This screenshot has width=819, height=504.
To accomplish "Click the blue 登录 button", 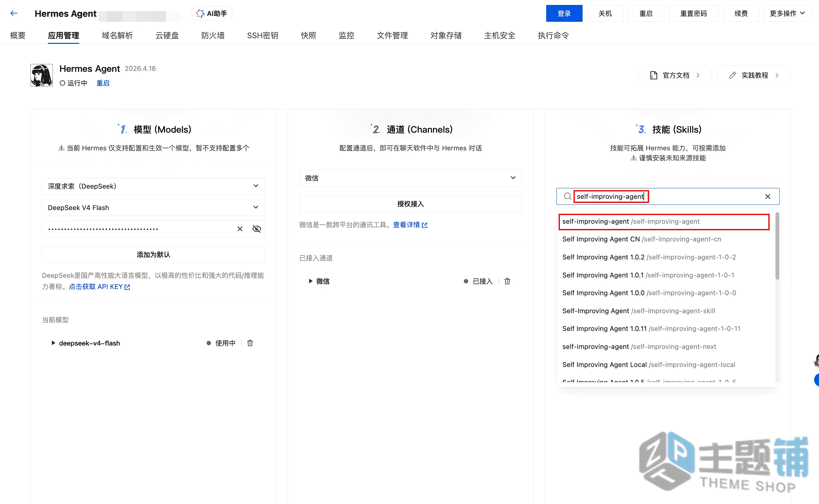I will [564, 13].
